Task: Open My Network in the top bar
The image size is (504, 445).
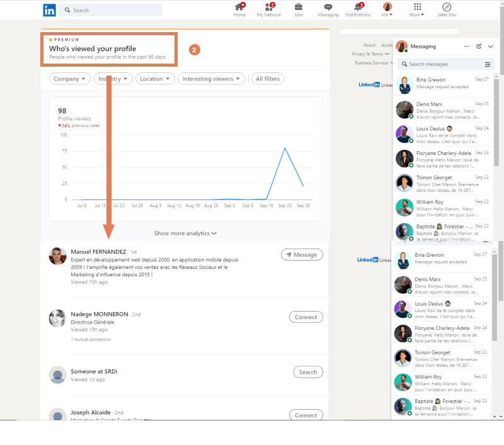Action: [269, 10]
